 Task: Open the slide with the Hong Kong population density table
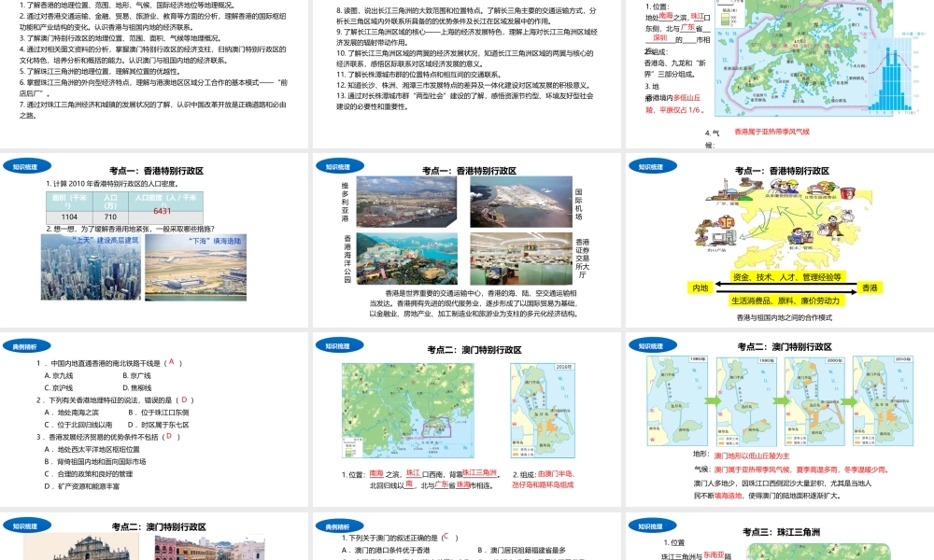point(154,241)
